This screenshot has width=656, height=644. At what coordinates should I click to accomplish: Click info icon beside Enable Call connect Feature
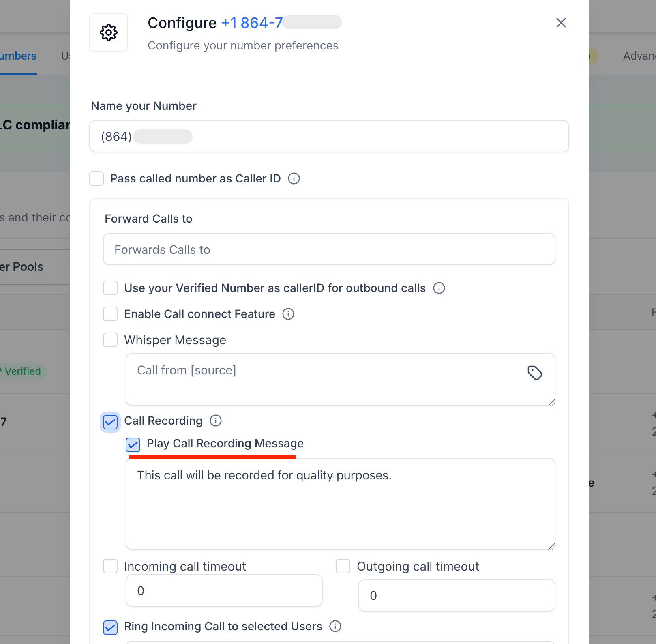(x=287, y=314)
